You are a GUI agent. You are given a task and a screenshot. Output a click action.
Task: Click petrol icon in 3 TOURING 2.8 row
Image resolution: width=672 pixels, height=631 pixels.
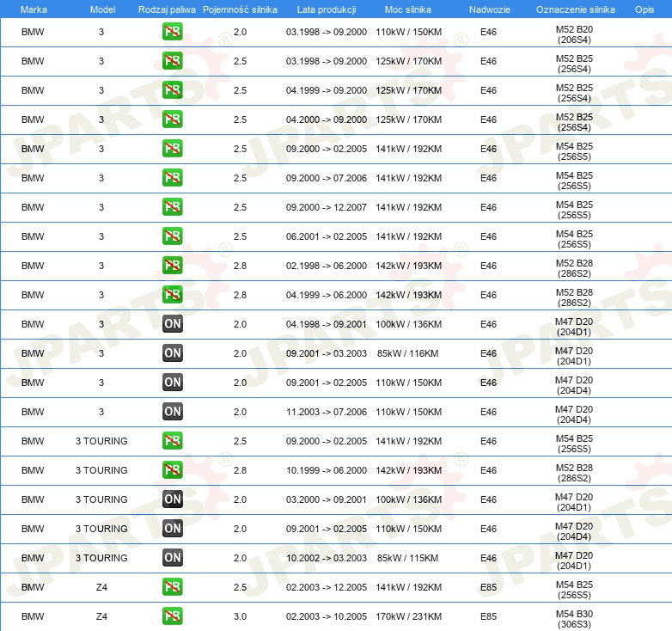172,470
